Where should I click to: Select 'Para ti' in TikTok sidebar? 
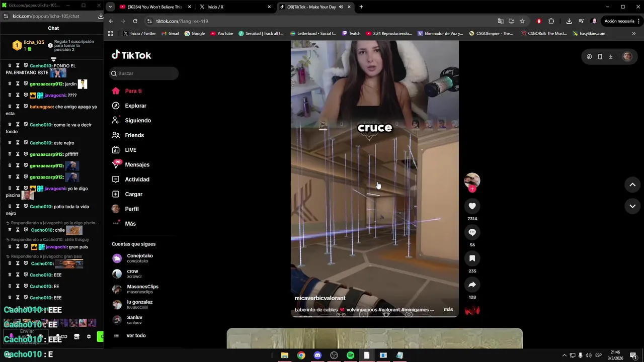pyautogui.click(x=133, y=91)
